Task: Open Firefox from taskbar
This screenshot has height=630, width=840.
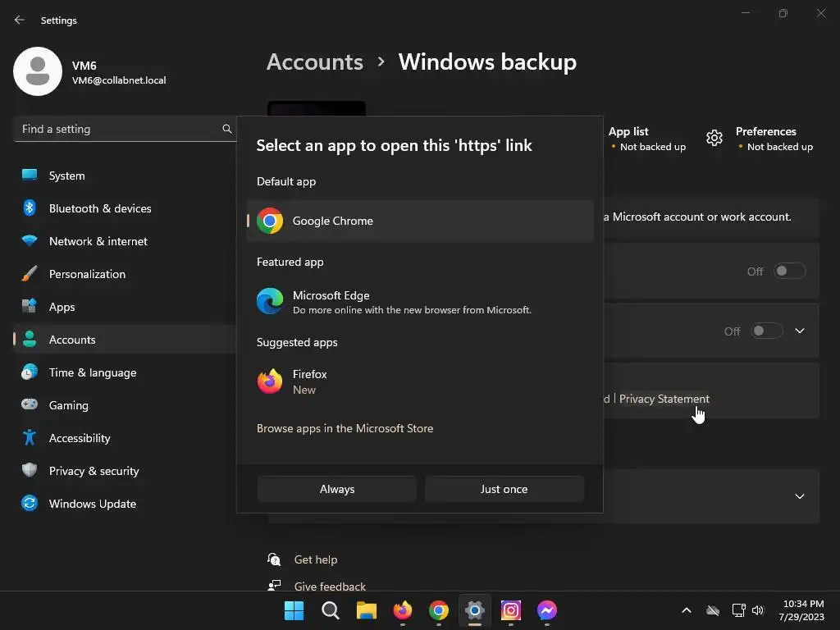Action: point(402,610)
